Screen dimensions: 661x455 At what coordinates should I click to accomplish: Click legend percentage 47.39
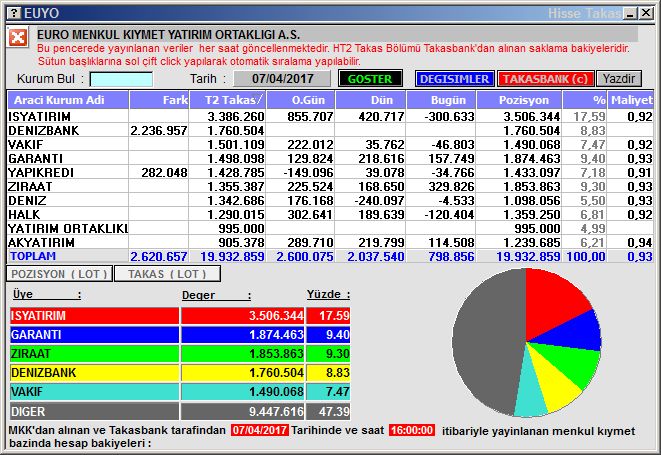334,411
